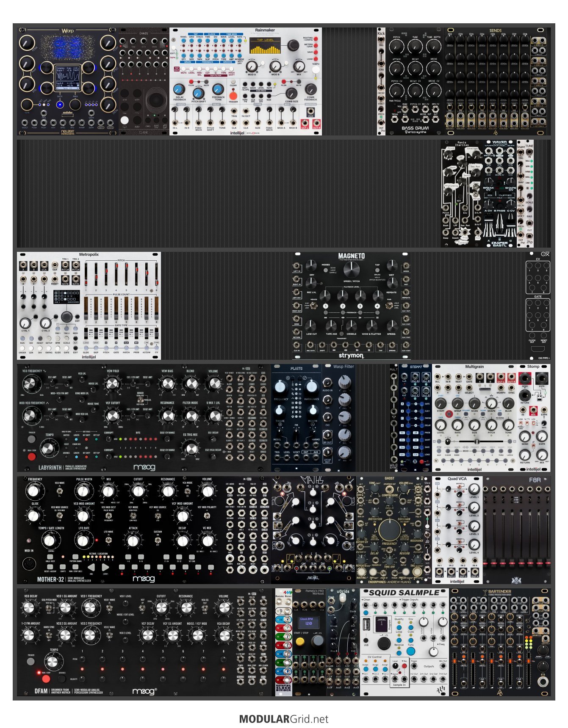Select the Warp module by Neuzeit Instruments
The width and height of the screenshot is (568, 728).
[68, 82]
